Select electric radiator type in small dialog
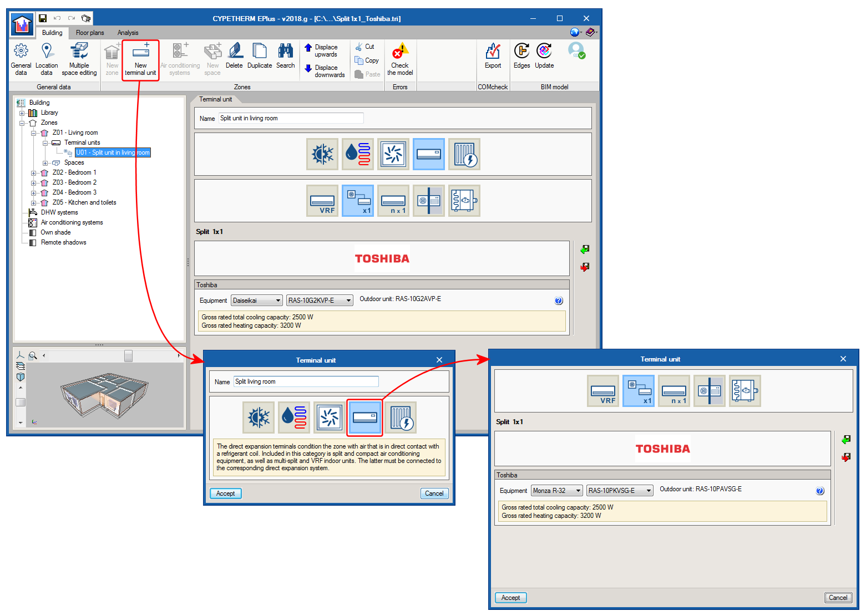This screenshot has height=616, width=866. [x=401, y=418]
